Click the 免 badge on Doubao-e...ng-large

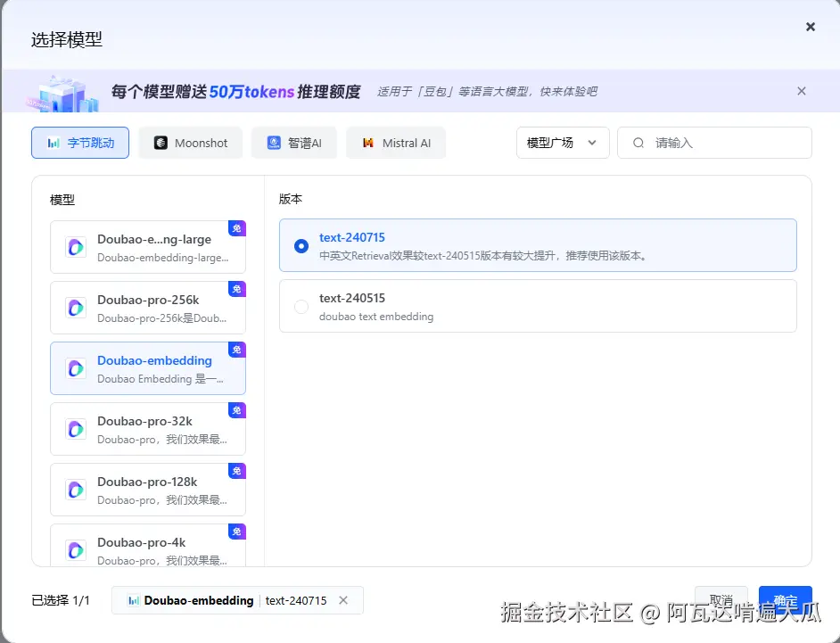point(237,228)
